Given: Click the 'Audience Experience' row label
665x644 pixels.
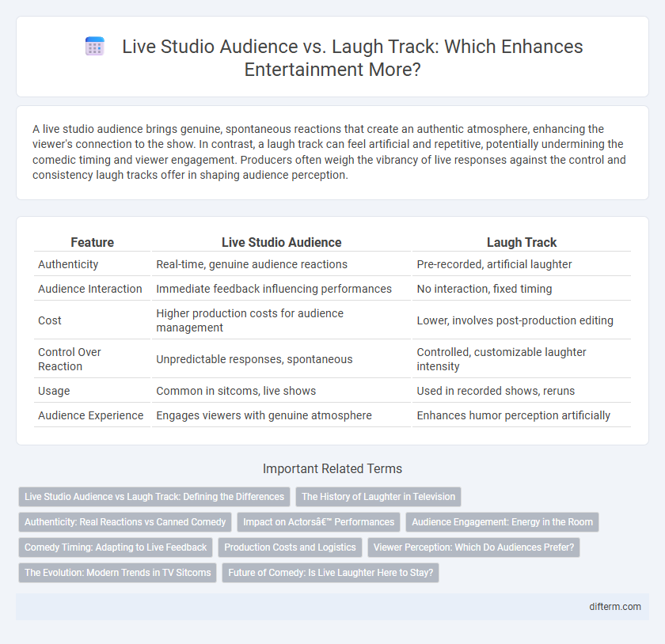Looking at the screenshot, I should 91,415.
